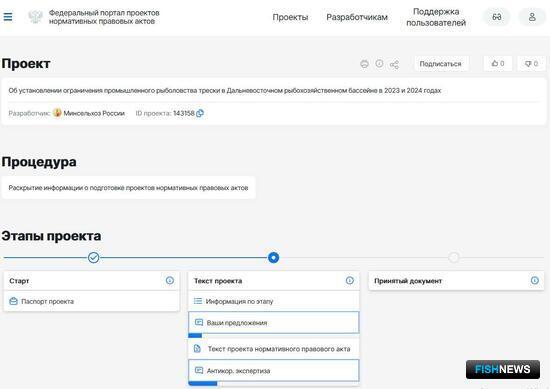Open Текст проекта нормативного правового акта
Image resolution: width=550 pixels, height=389 pixels.
[x=274, y=349]
